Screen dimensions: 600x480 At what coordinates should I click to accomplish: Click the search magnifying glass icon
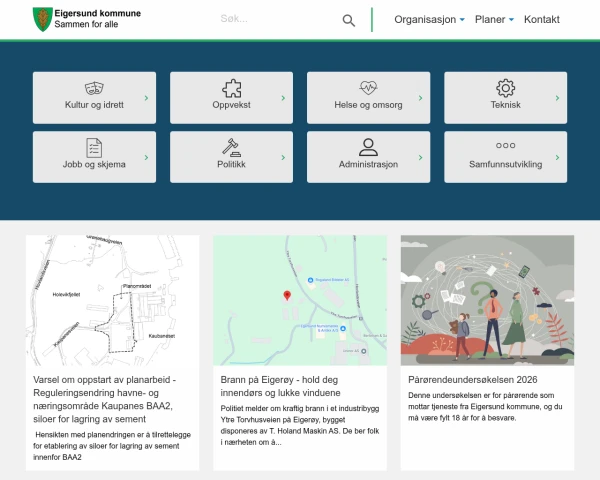[x=349, y=20]
